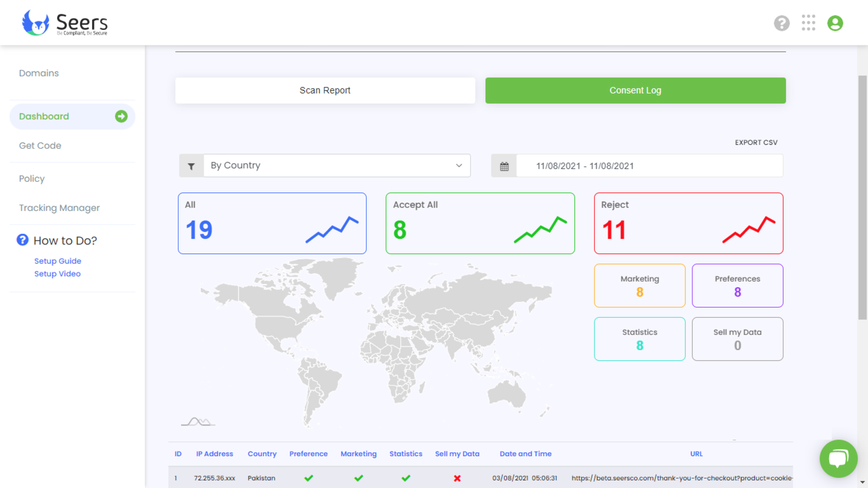The height and width of the screenshot is (488, 868).
Task: Click the page vertical scrollbar
Action: (x=862, y=197)
